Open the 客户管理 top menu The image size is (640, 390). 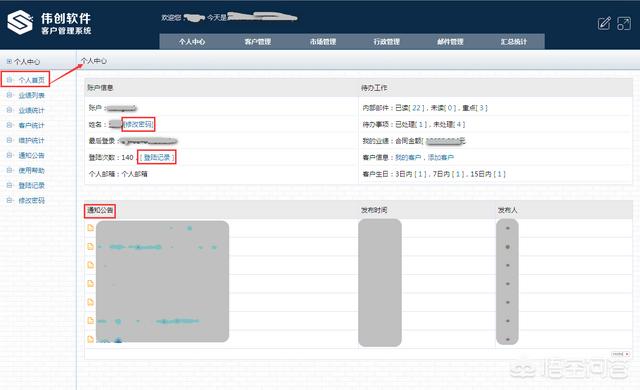258,42
